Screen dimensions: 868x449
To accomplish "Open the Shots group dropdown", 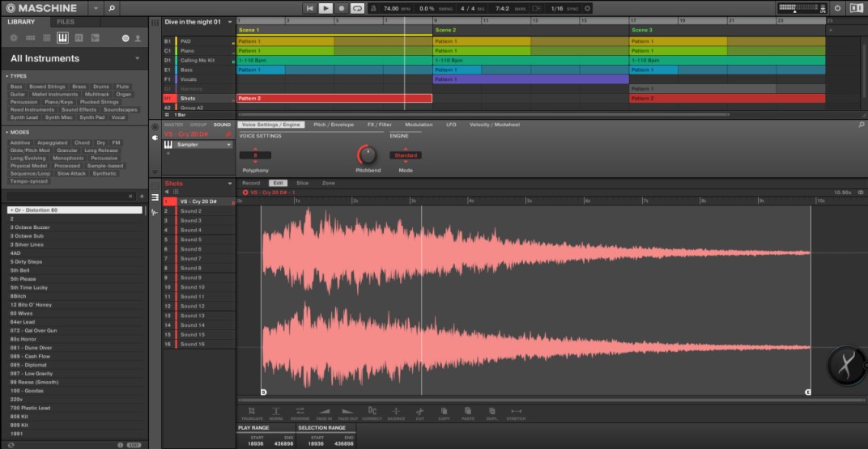I will pyautogui.click(x=230, y=184).
